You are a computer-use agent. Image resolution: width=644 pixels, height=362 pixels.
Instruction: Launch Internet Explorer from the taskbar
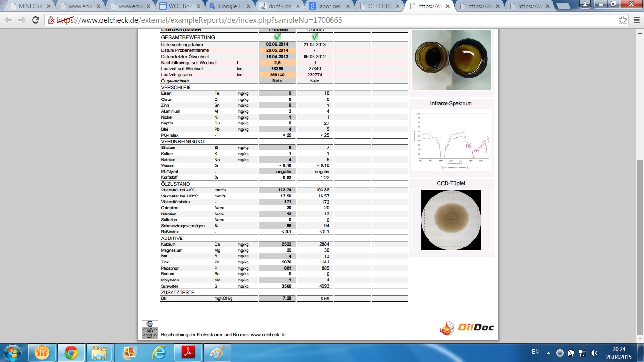(158, 352)
